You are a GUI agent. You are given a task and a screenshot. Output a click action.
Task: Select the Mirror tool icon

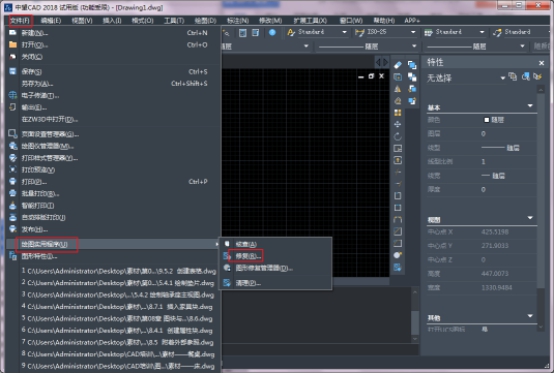(398, 89)
